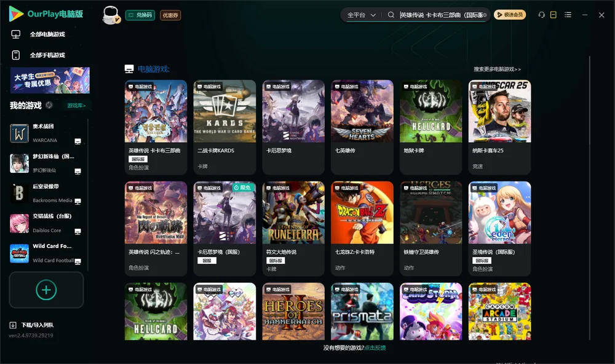The width and height of the screenshot is (615, 364).
Task: Open the 英雄传说 闪之轨迹 game card
Action: coord(156,229)
